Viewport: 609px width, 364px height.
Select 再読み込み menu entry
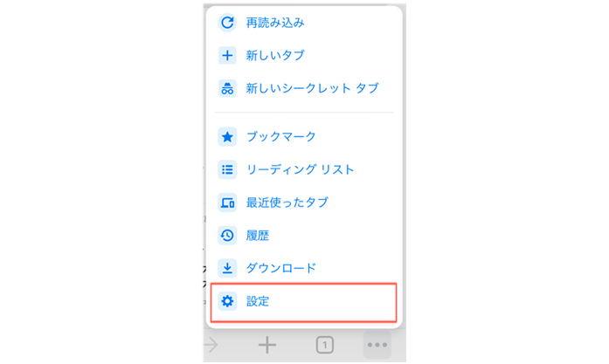[304, 23]
